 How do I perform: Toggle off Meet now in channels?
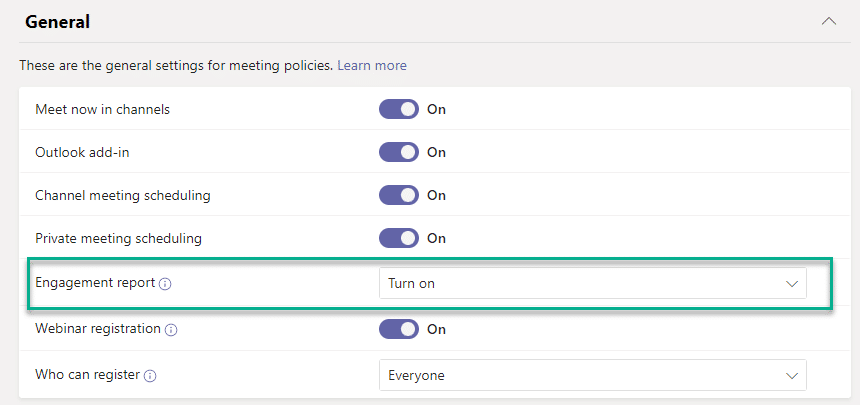(x=399, y=109)
